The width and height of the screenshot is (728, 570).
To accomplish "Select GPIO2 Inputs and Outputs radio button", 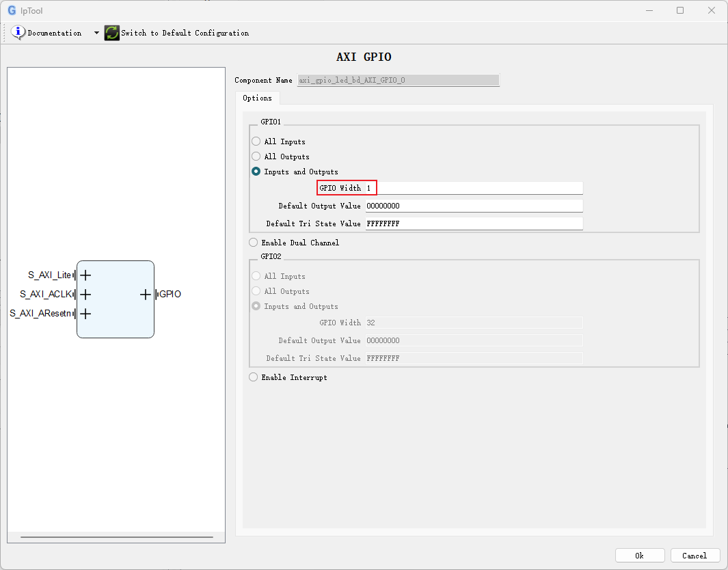I will click(x=256, y=306).
